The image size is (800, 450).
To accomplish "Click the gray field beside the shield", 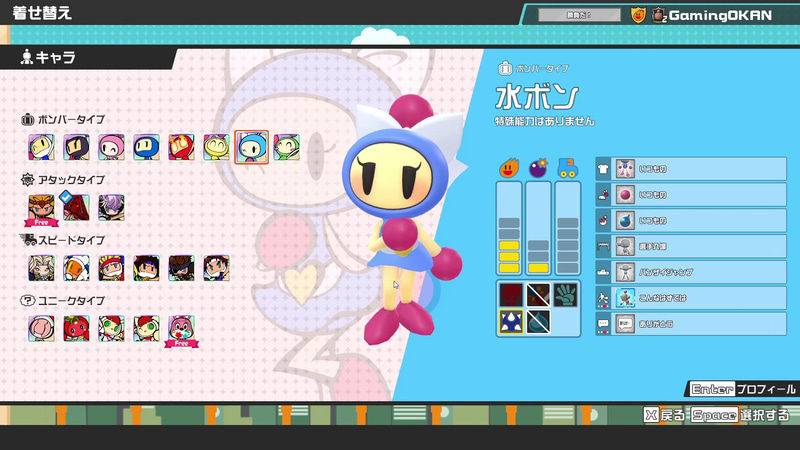I will 579,15.
